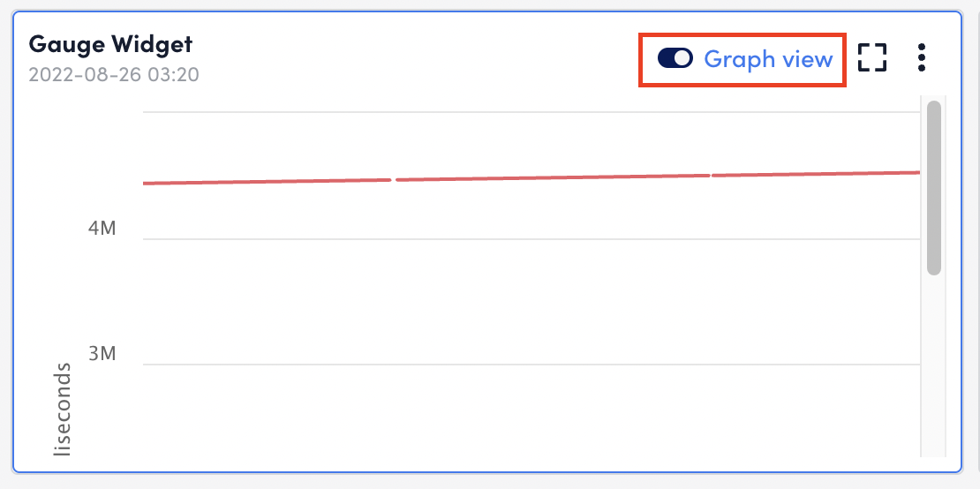Click the empty plot area between 3M and 4M
Image resolution: width=980 pixels, height=489 pixels.
pos(531,302)
